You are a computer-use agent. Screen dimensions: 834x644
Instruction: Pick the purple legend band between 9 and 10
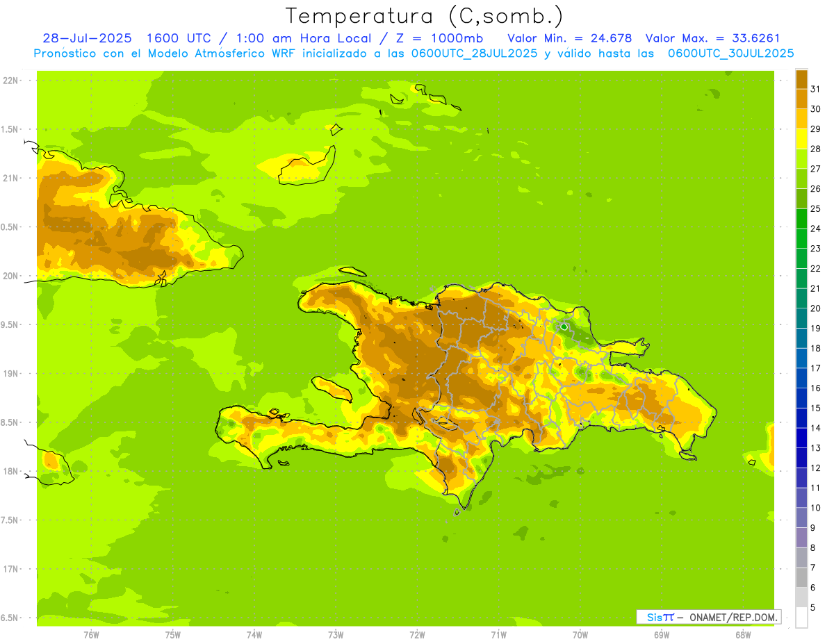[x=801, y=518]
